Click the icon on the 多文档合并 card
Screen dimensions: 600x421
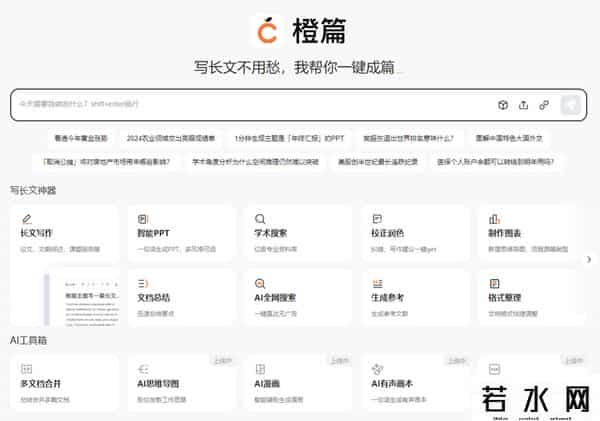pos(26,369)
